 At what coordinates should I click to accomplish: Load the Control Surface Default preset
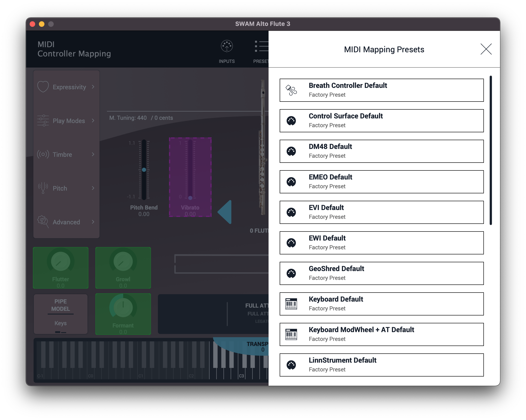[x=382, y=121]
